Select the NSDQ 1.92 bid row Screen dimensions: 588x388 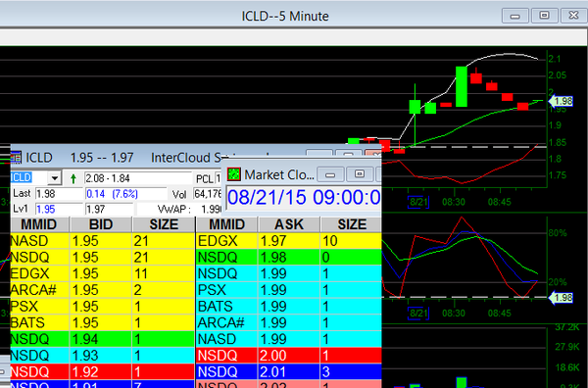[x=102, y=372]
